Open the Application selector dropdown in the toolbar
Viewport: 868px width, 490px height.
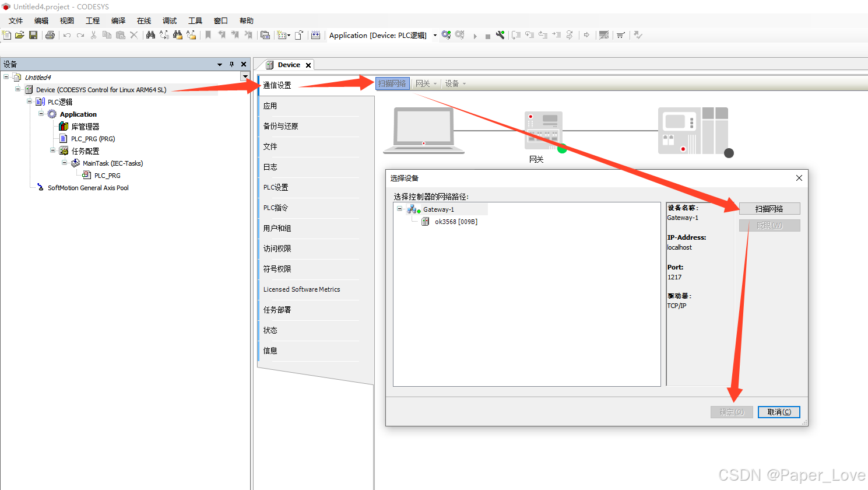tap(435, 36)
